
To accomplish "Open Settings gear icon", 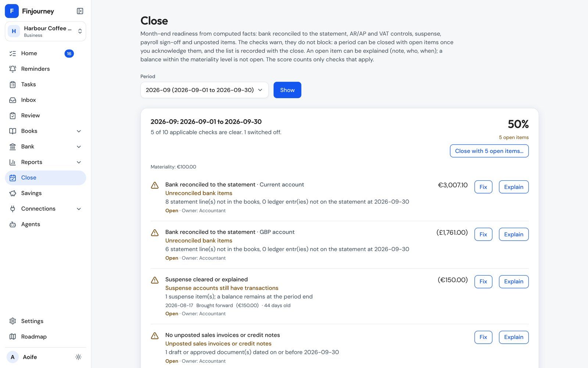I will pos(12,321).
